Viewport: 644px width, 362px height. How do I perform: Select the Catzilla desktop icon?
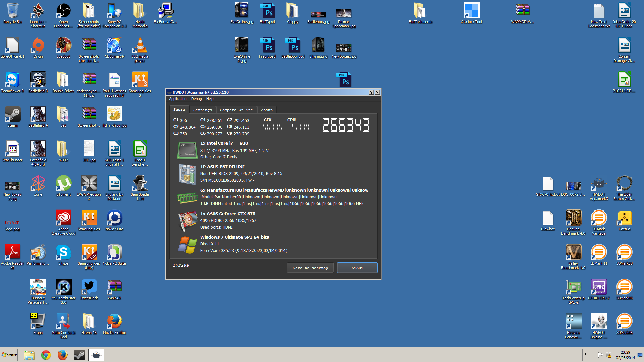(624, 220)
